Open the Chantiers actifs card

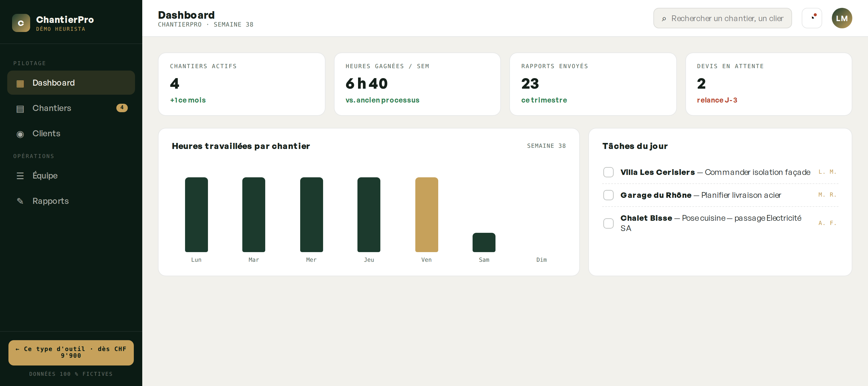tap(242, 84)
